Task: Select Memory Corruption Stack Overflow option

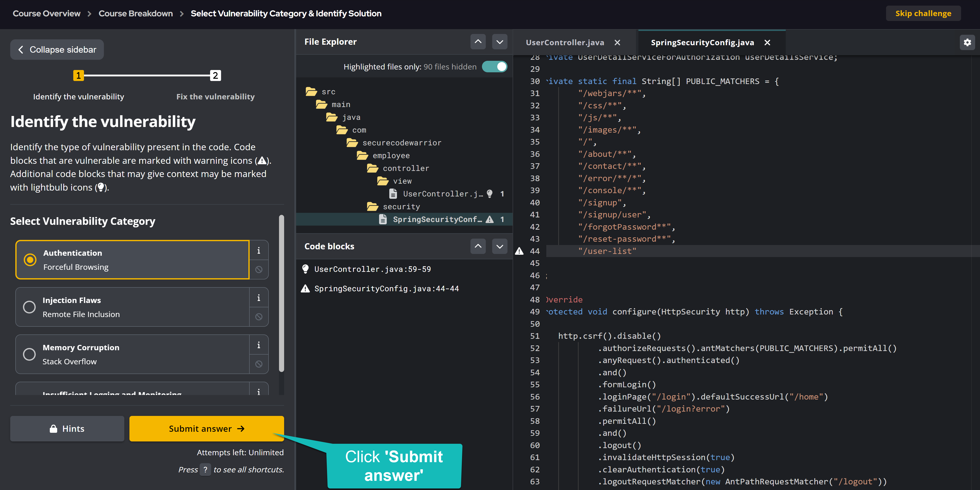Action: click(132, 354)
